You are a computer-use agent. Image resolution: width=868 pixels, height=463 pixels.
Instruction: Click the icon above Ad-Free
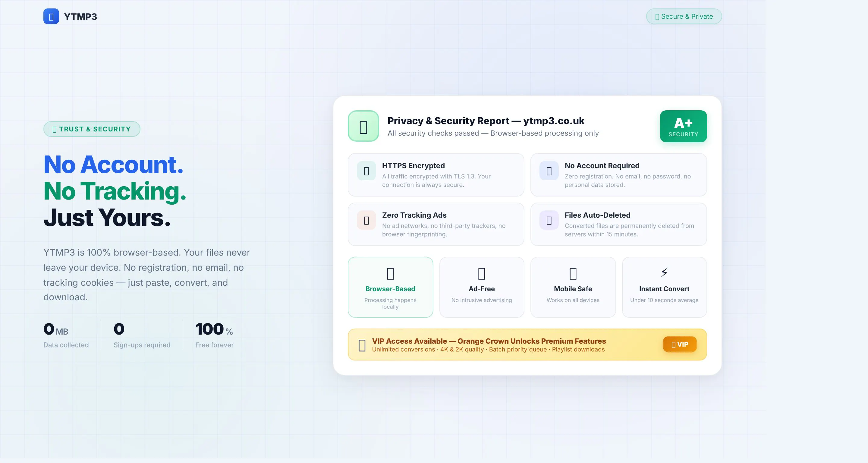(482, 274)
